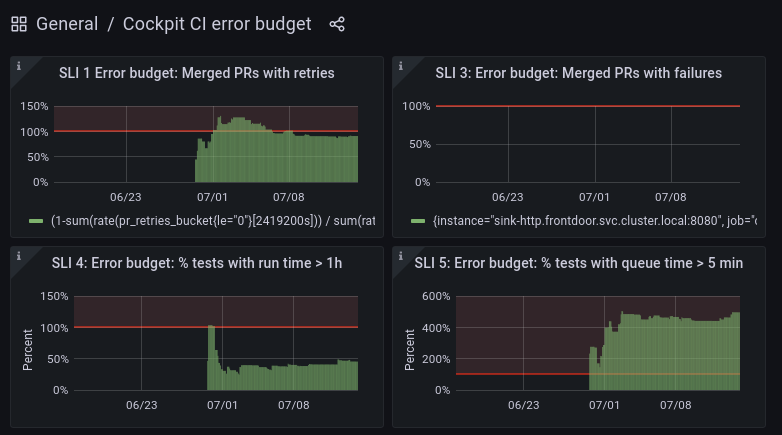Image resolution: width=782 pixels, height=435 pixels.
Task: Click the share dashboard icon
Action: coord(337,24)
